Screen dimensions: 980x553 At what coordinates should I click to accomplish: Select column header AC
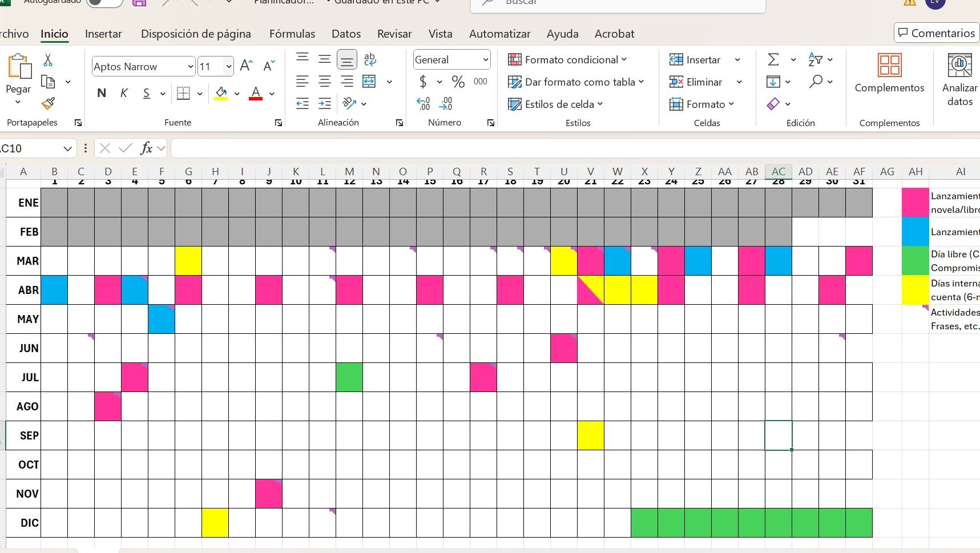(779, 171)
